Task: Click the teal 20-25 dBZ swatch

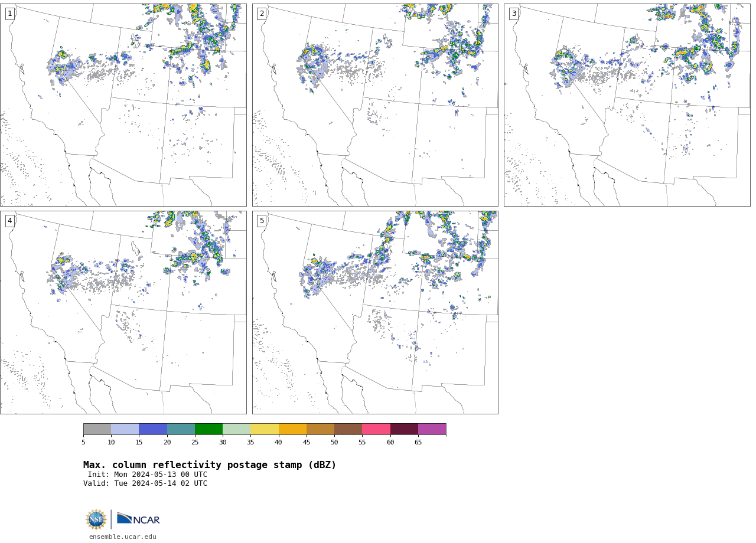Action: pos(181,429)
